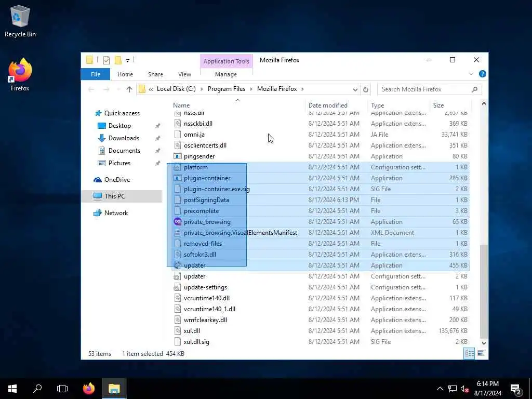532x399 pixels.
Task: Open the address bar history dropdown
Action: coord(355,89)
